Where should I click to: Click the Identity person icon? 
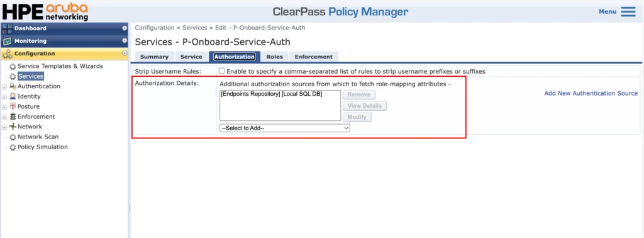13,96
